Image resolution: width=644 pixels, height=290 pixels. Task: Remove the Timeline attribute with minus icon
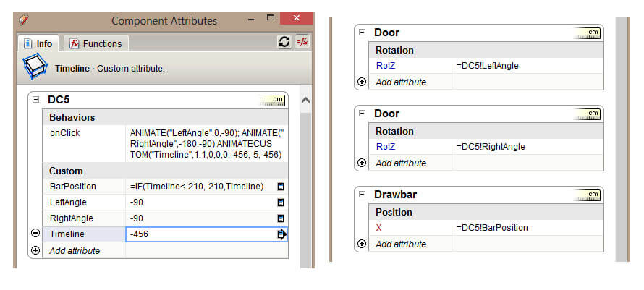click(35, 234)
